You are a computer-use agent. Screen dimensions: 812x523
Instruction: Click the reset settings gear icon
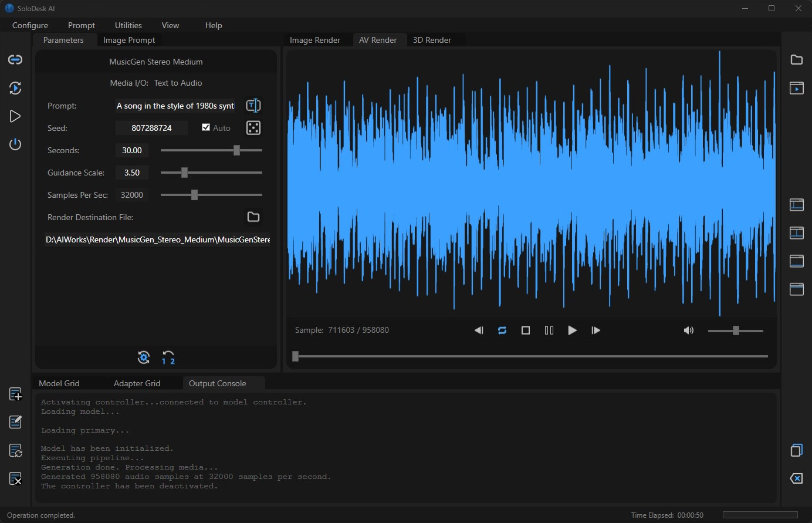[x=144, y=357]
